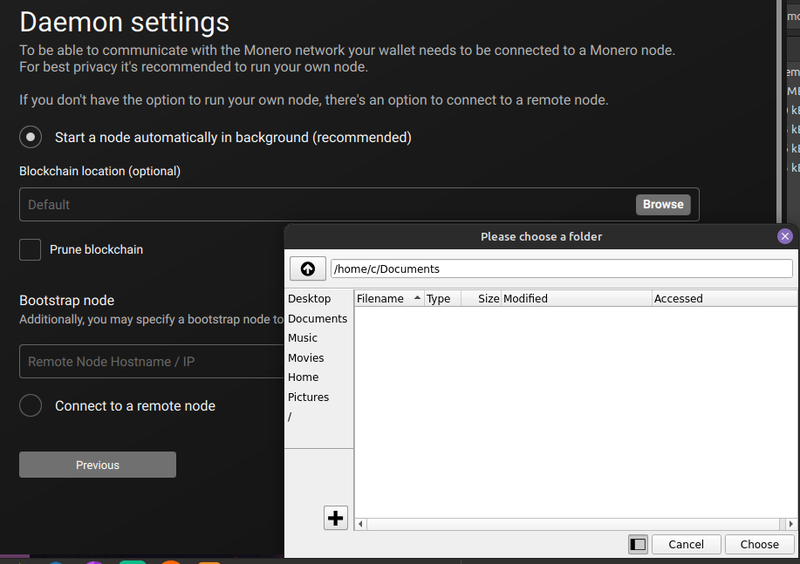
Task: Open Desktop in the sidebar
Action: (309, 299)
